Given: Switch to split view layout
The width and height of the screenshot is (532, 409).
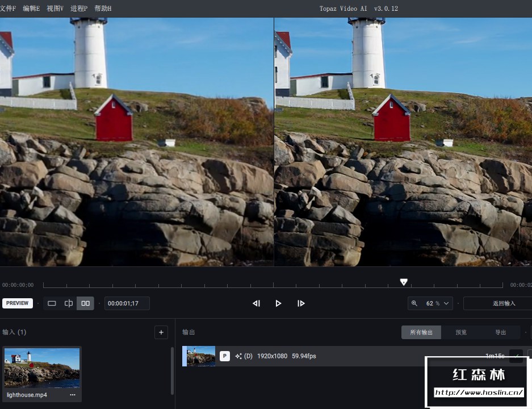Looking at the screenshot, I should coord(69,303).
